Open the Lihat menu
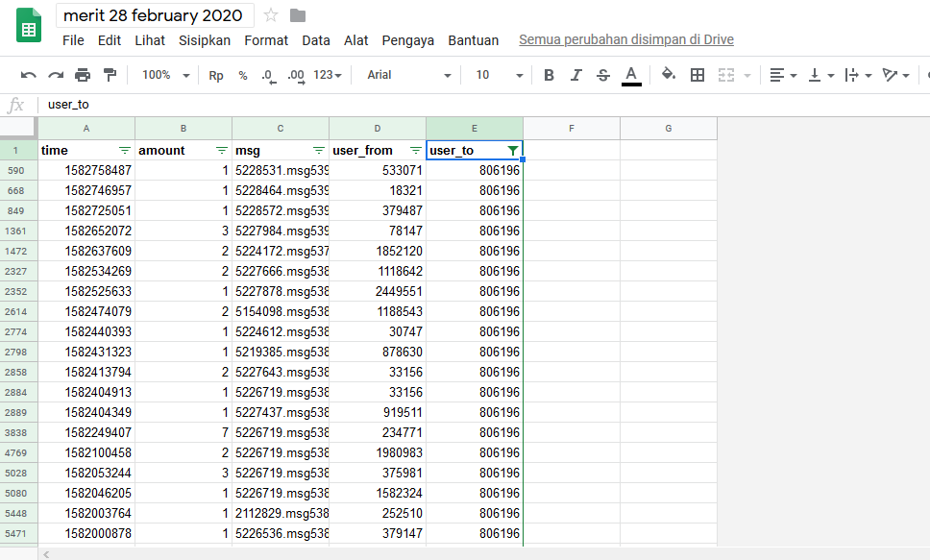Image resolution: width=930 pixels, height=560 pixels. (150, 40)
